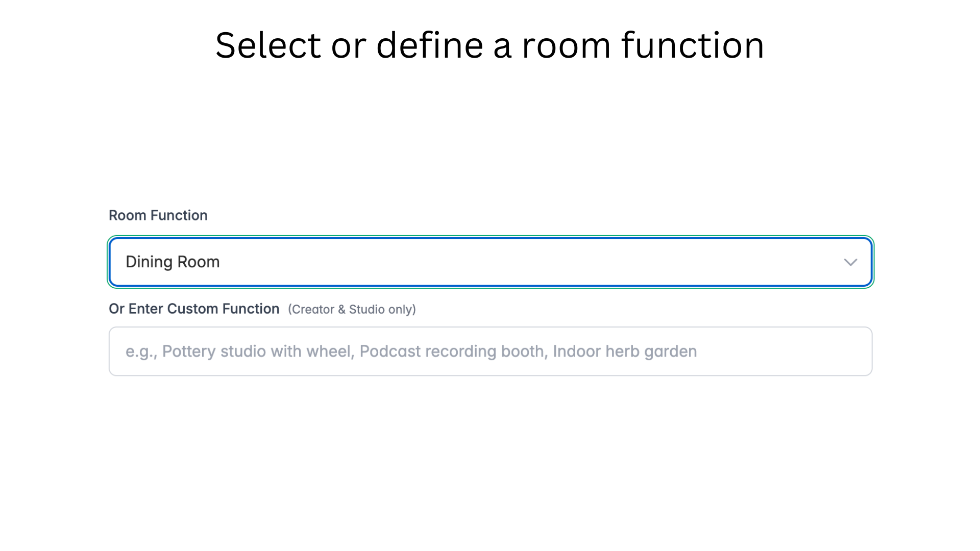Viewport: 980px width, 551px height.
Task: Click the "Room Function" field label
Action: [x=158, y=215]
